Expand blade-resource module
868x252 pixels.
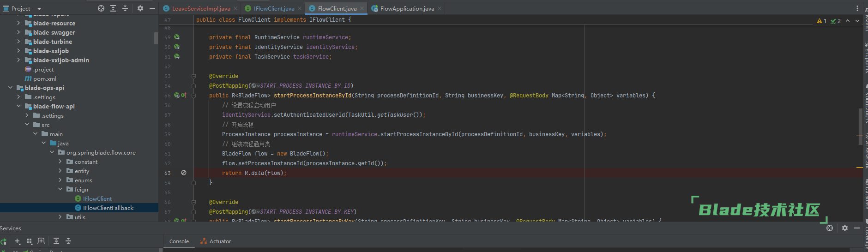coord(18,23)
